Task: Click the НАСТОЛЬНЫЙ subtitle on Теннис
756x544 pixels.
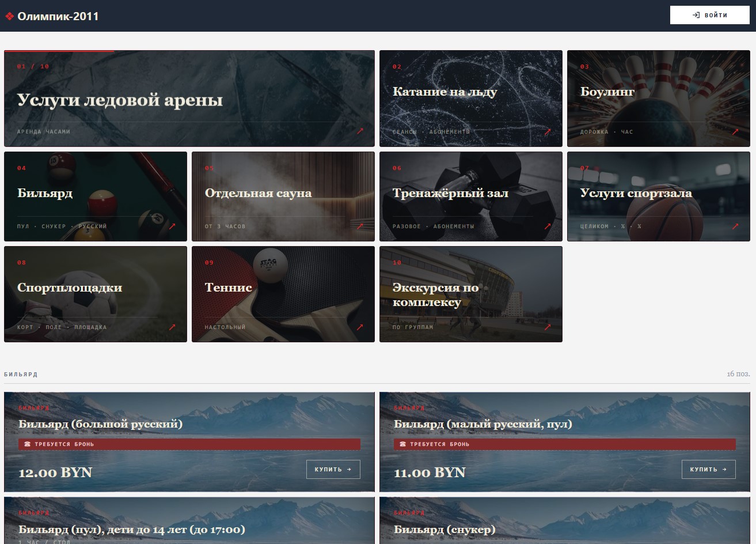Action: [x=225, y=327]
